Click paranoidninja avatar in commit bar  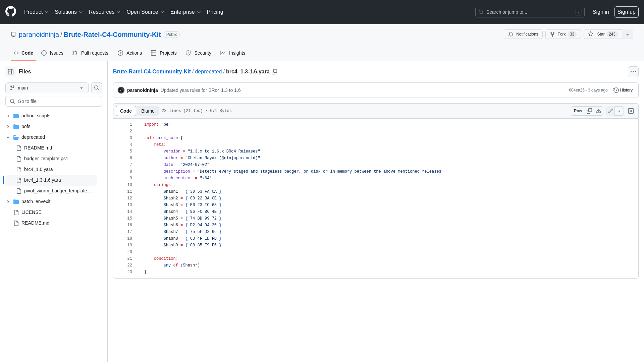121,90
